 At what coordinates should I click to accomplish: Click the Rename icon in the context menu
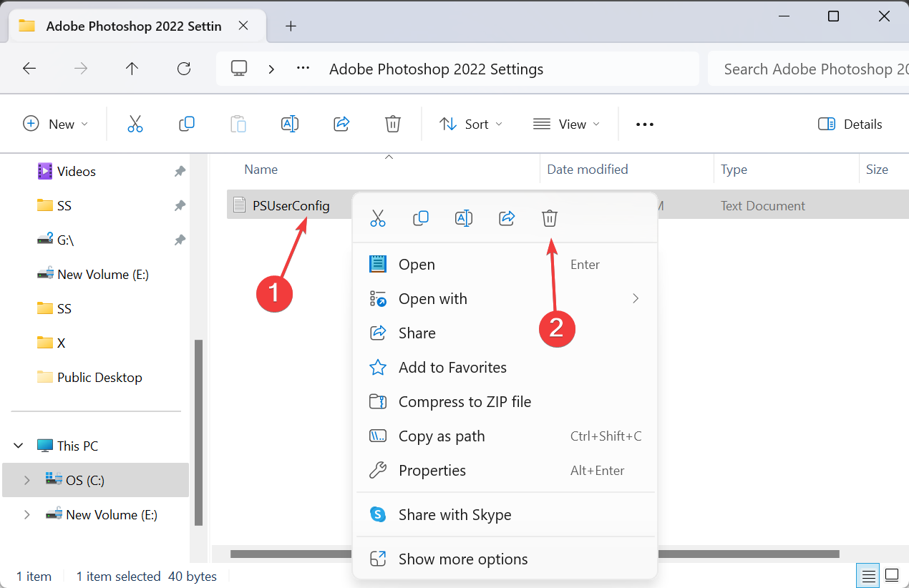click(464, 218)
